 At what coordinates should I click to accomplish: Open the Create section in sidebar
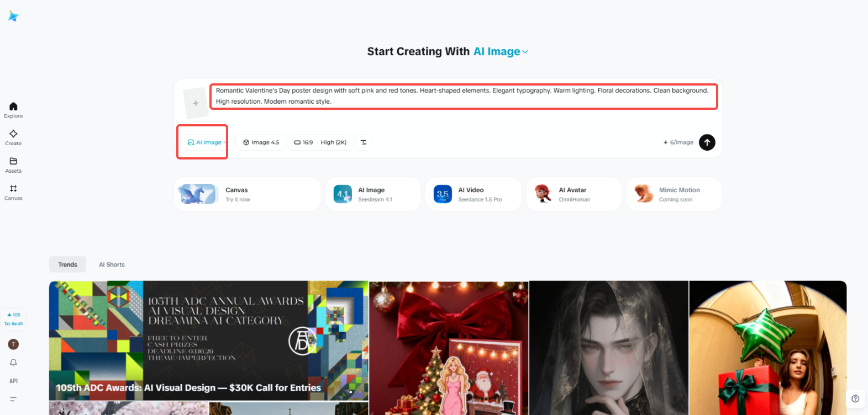13,137
